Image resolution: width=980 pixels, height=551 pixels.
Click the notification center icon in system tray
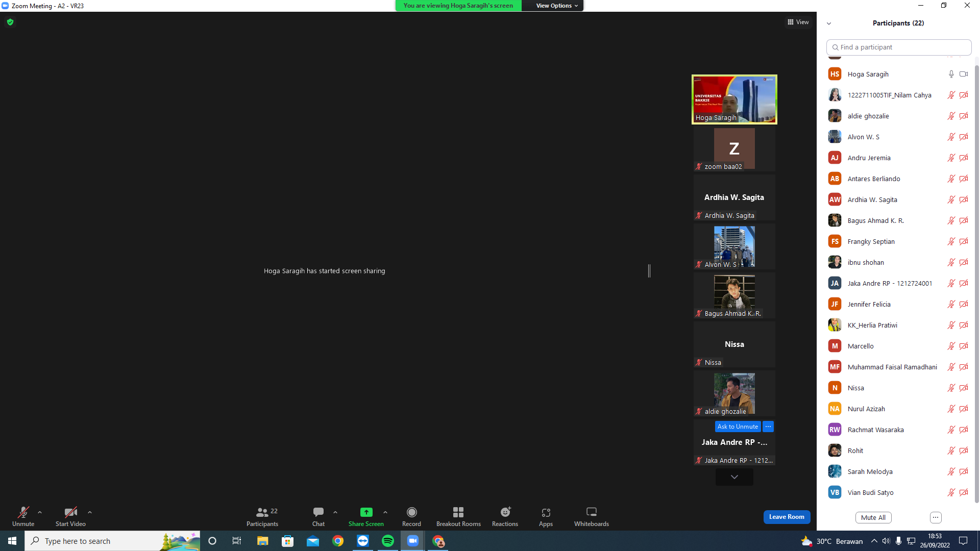963,541
